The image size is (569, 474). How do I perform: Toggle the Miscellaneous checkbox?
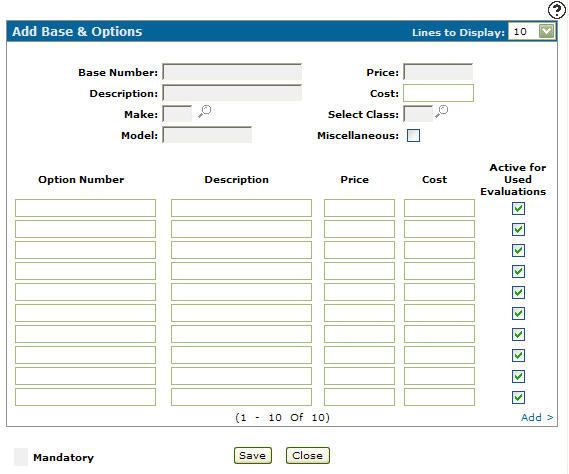[413, 135]
